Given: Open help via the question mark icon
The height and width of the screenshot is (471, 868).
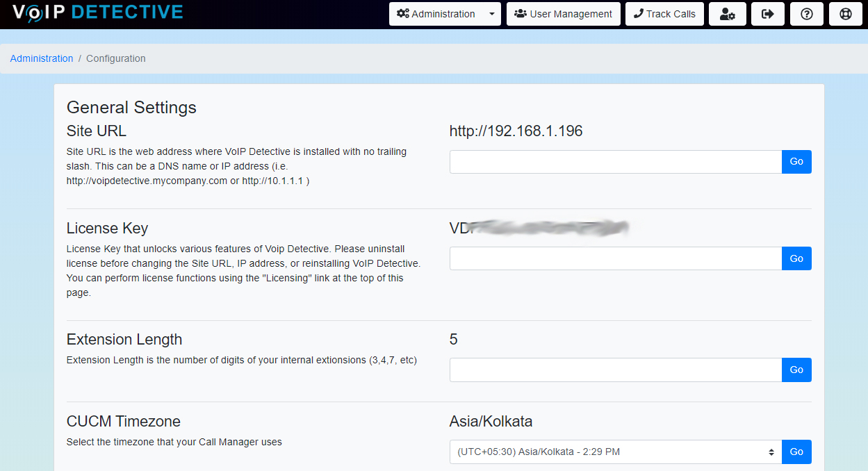Looking at the screenshot, I should point(807,14).
